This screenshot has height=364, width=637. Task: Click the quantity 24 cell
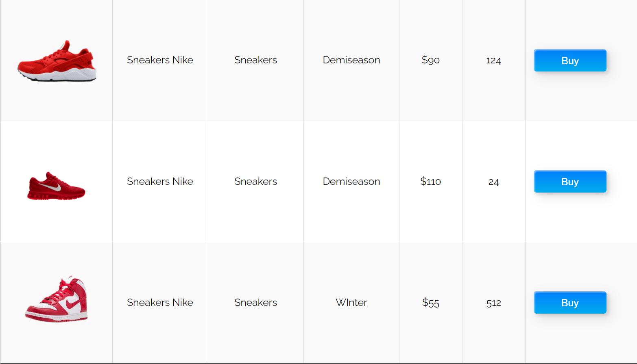coord(493,182)
